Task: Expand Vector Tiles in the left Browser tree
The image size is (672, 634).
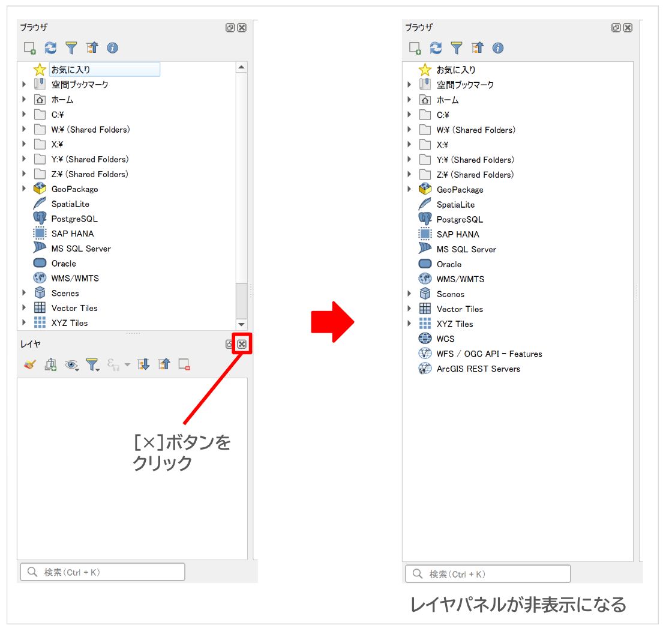Action: 24,308
